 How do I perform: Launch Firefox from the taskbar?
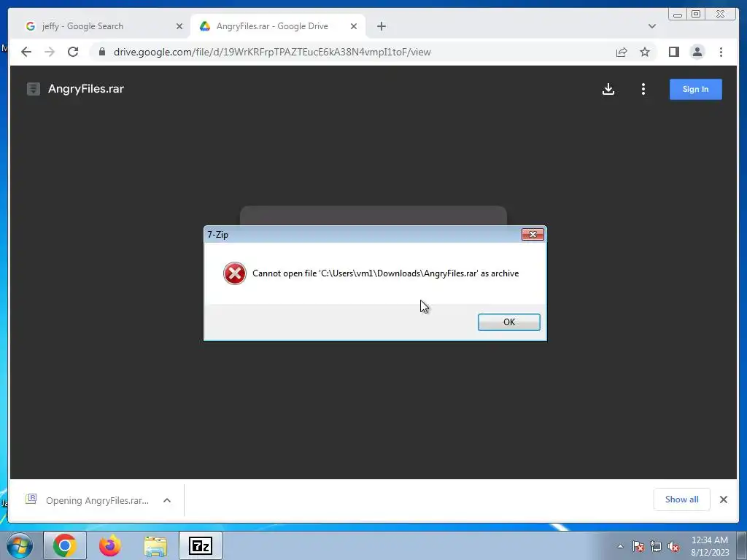click(110, 545)
